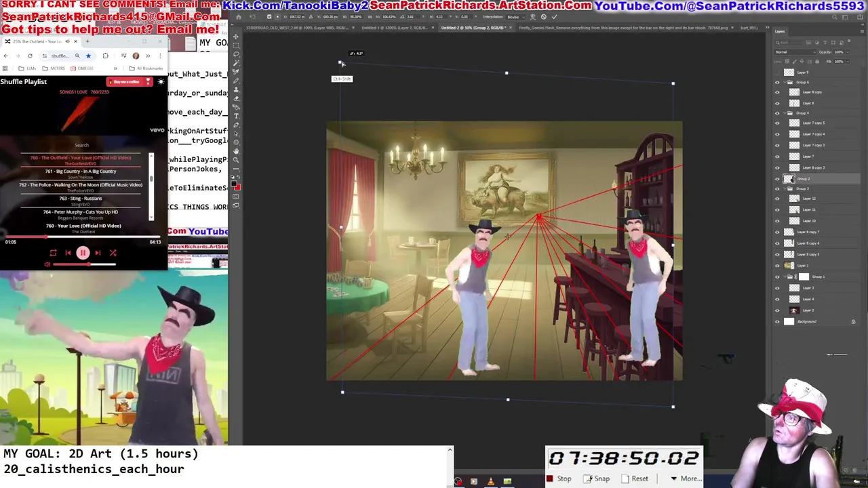This screenshot has width=868, height=488.
Task: Toggle the reference point checkbox in options bar
Action: click(269, 16)
